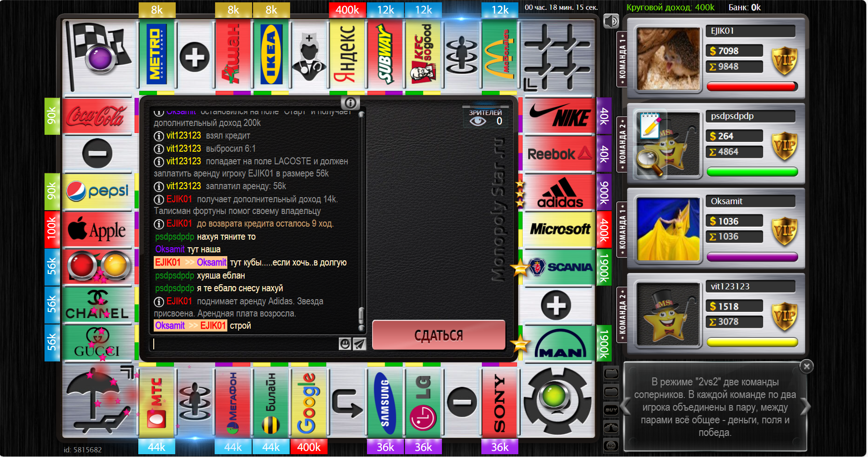Image resolution: width=868 pixels, height=457 pixels.
Task: Click vit123123's VIP shield badge
Action: point(785,317)
